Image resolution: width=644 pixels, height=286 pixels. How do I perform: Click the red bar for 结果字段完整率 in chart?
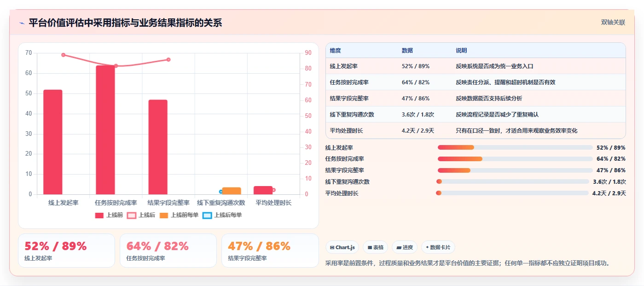coord(158,147)
